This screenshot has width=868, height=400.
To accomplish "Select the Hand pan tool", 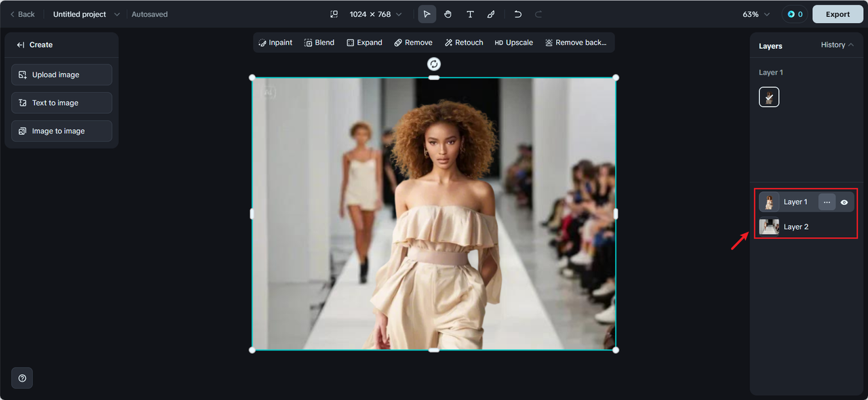I will point(448,14).
